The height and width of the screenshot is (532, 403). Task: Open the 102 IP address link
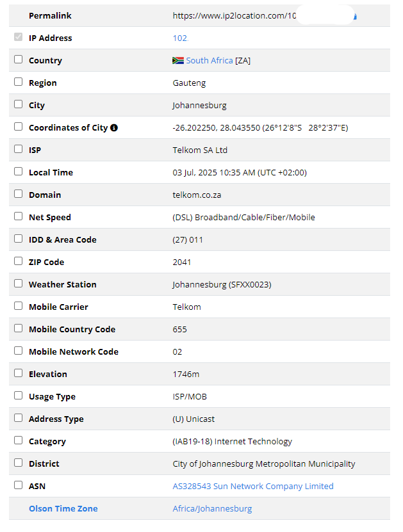click(180, 38)
